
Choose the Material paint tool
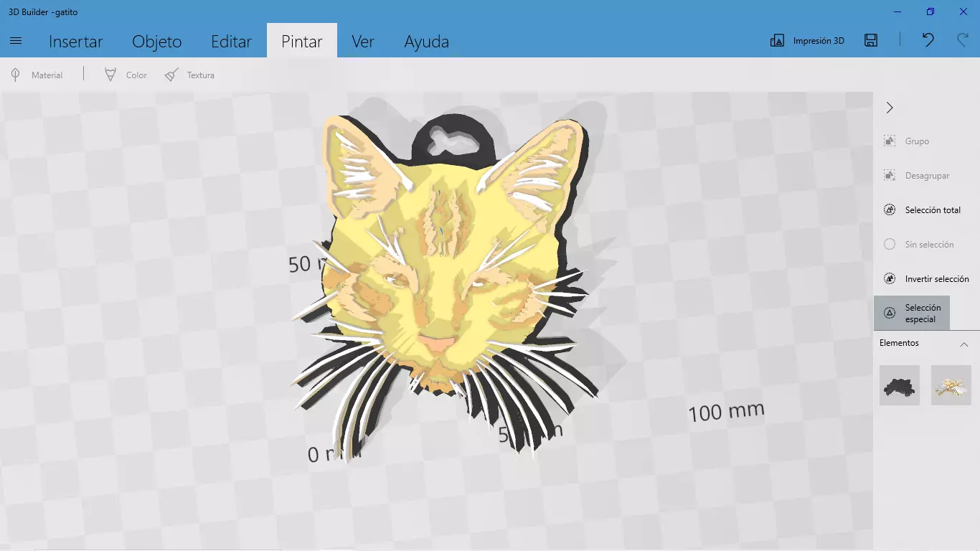[x=36, y=75]
